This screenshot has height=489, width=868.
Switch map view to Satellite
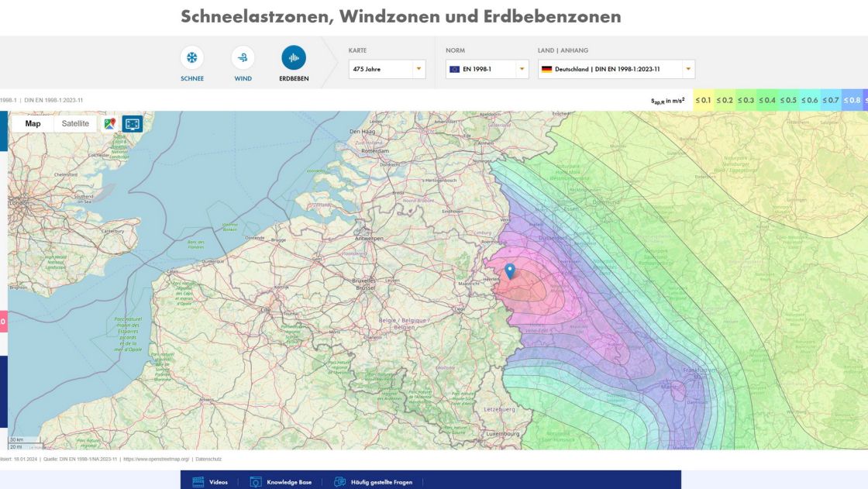[x=75, y=124]
